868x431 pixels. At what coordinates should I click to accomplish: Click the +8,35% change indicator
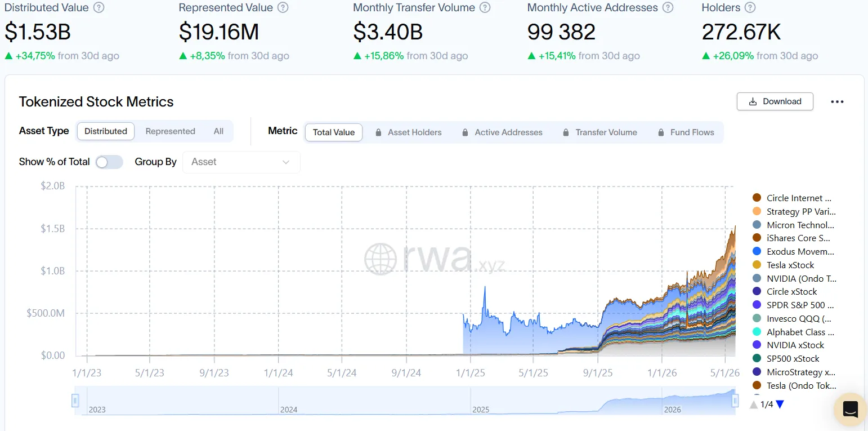pyautogui.click(x=202, y=56)
